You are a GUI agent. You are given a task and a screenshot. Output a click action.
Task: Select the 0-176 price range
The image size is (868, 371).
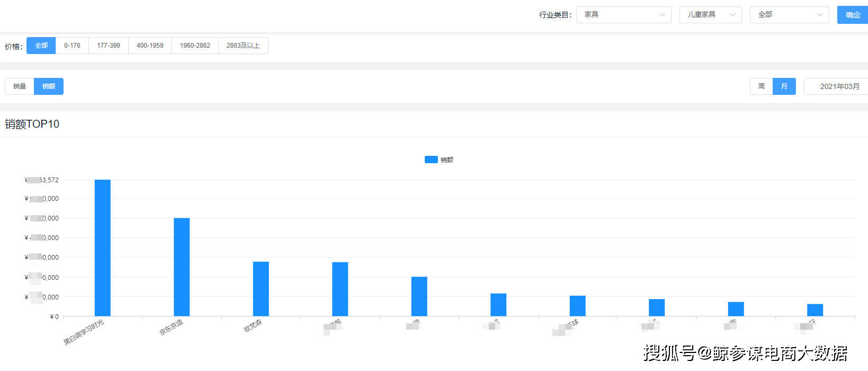click(72, 46)
